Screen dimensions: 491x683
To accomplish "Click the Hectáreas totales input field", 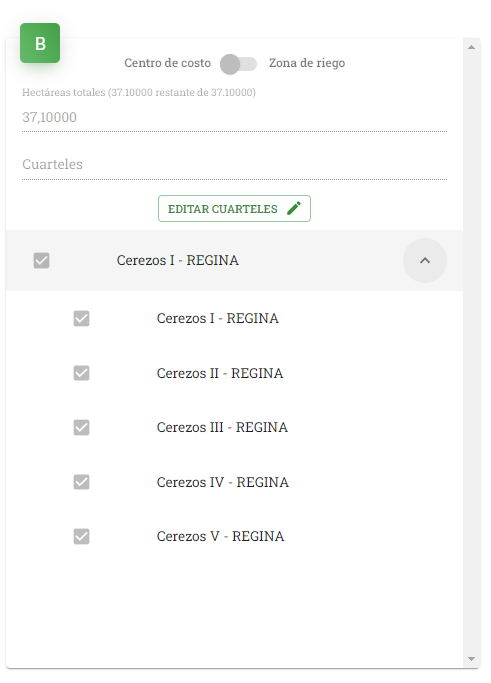I will (x=234, y=117).
